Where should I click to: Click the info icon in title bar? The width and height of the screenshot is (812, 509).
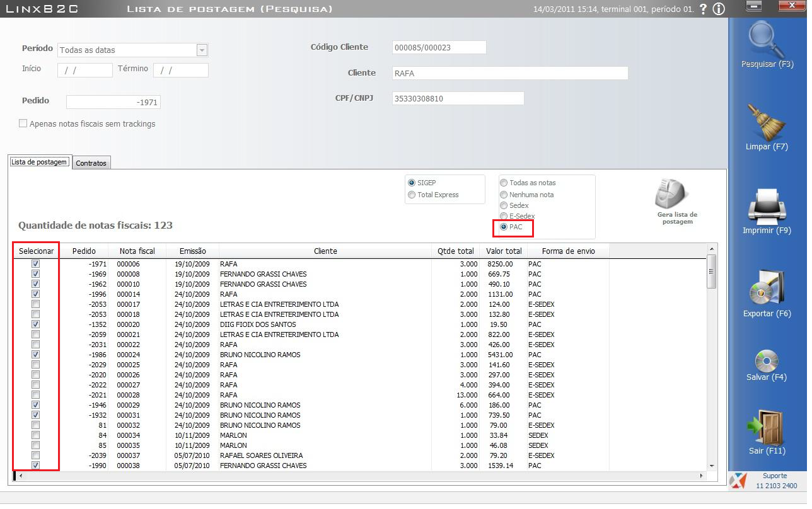(719, 9)
